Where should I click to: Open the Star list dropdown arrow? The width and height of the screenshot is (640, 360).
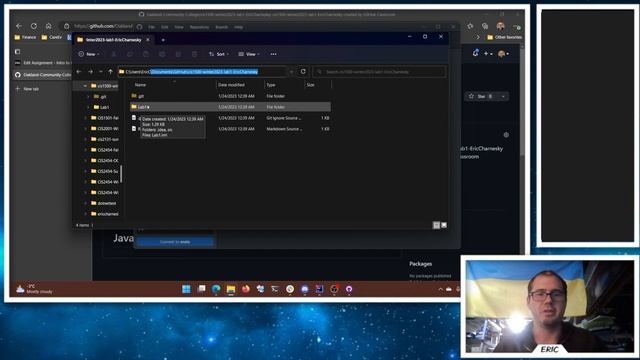503,96
